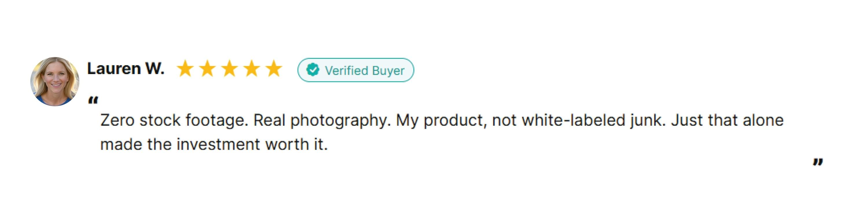Click the closing quotation mark icon
The image size is (868, 219).
[818, 162]
